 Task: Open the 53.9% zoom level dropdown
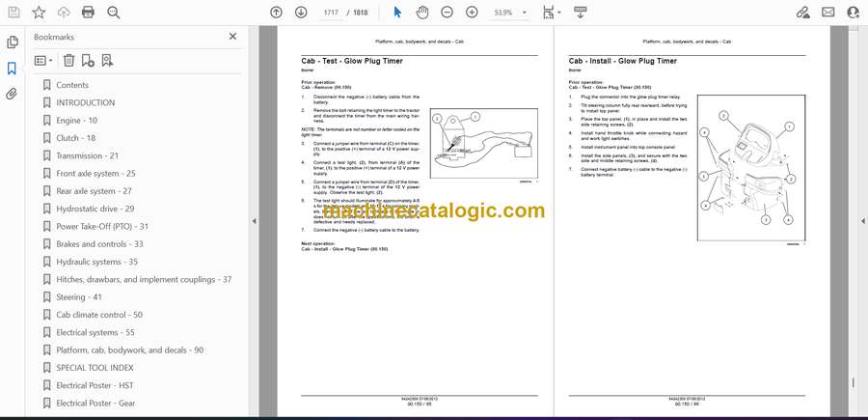[510, 13]
